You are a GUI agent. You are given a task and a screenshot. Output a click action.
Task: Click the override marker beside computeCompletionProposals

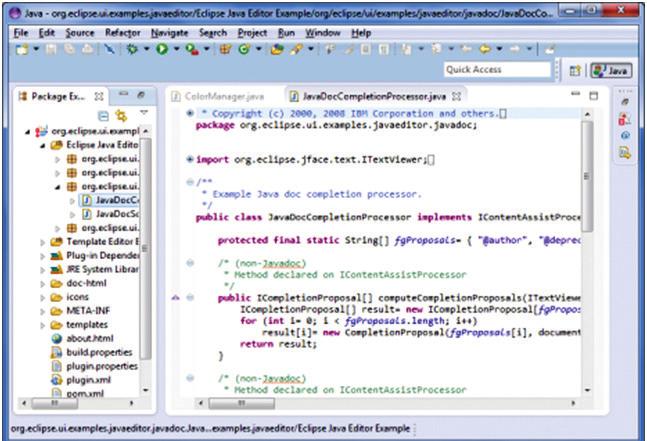(176, 297)
